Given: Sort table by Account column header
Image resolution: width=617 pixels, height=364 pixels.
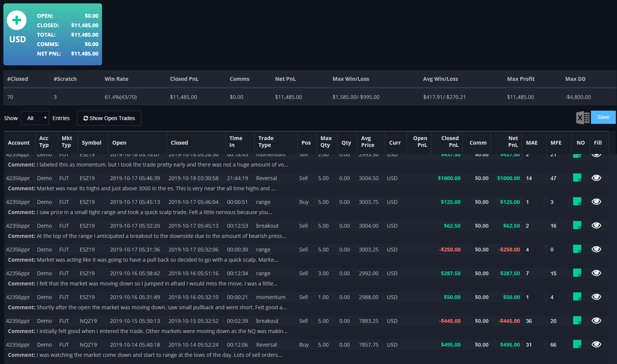Looking at the screenshot, I should point(19,143).
